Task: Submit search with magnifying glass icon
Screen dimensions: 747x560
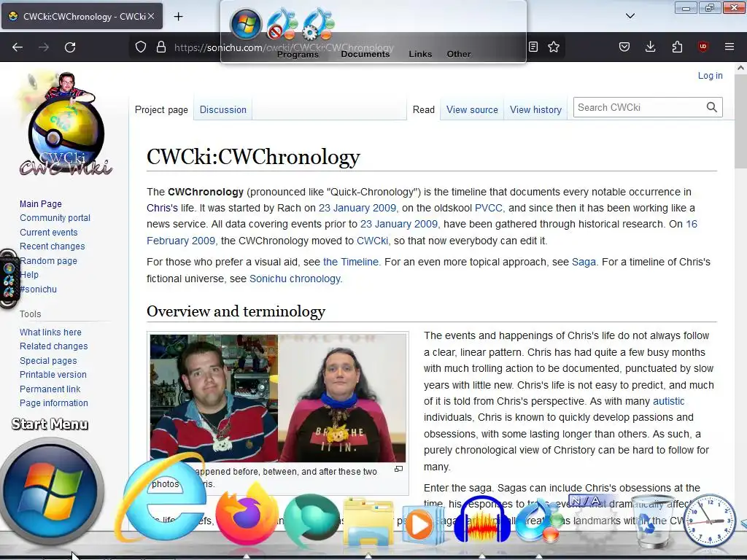Action: [712, 107]
